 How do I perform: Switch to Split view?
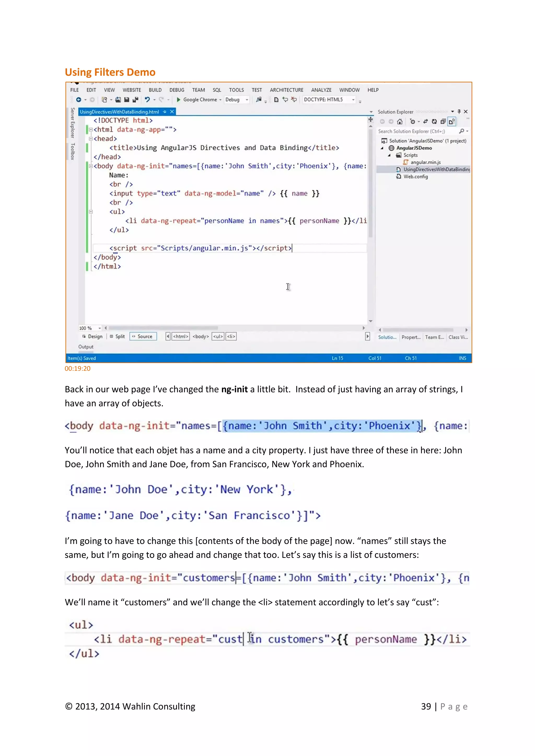point(117,336)
